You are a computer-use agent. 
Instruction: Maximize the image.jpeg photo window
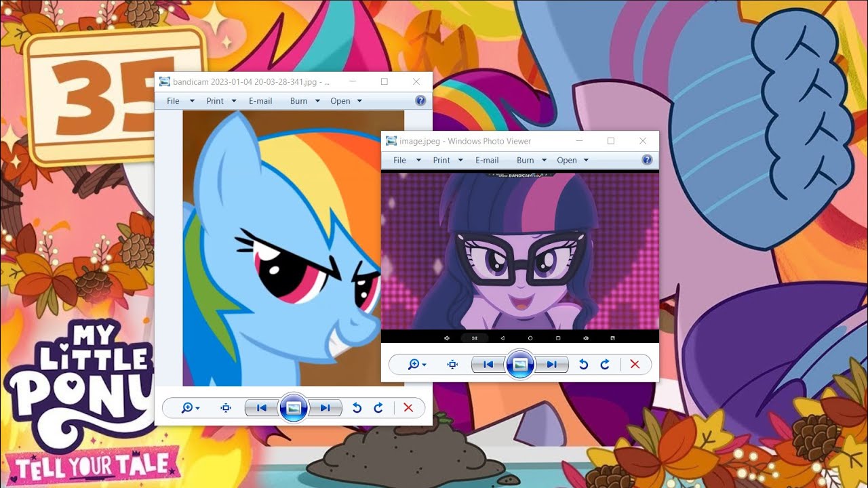pyautogui.click(x=611, y=141)
